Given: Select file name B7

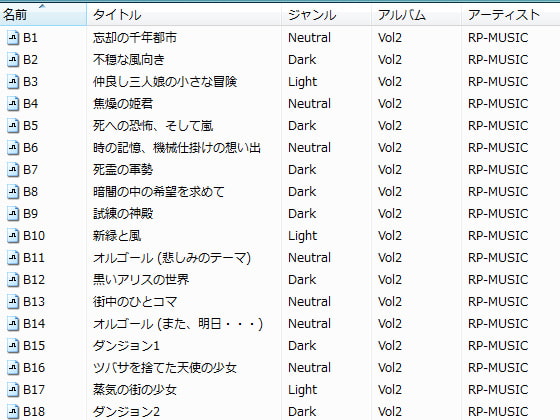Looking at the screenshot, I should [30, 170].
